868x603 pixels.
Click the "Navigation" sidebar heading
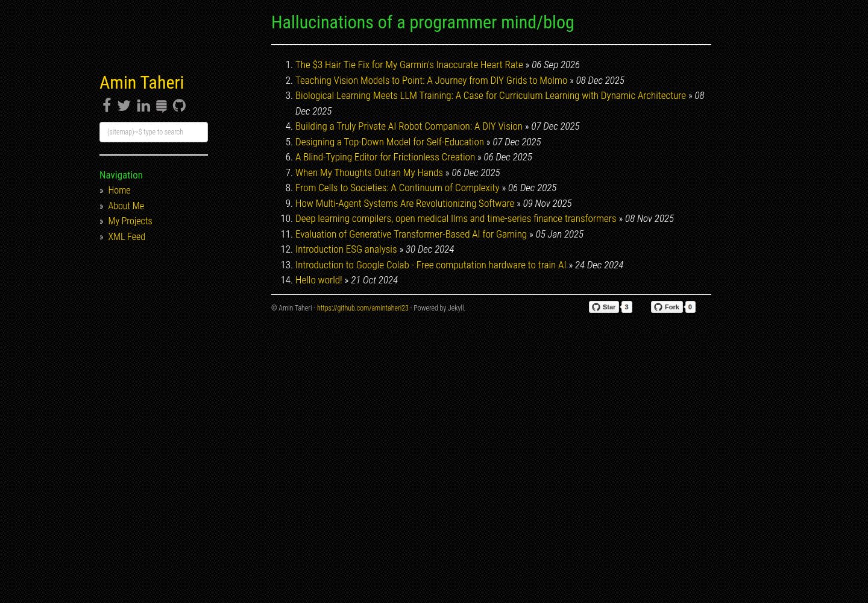[121, 175]
